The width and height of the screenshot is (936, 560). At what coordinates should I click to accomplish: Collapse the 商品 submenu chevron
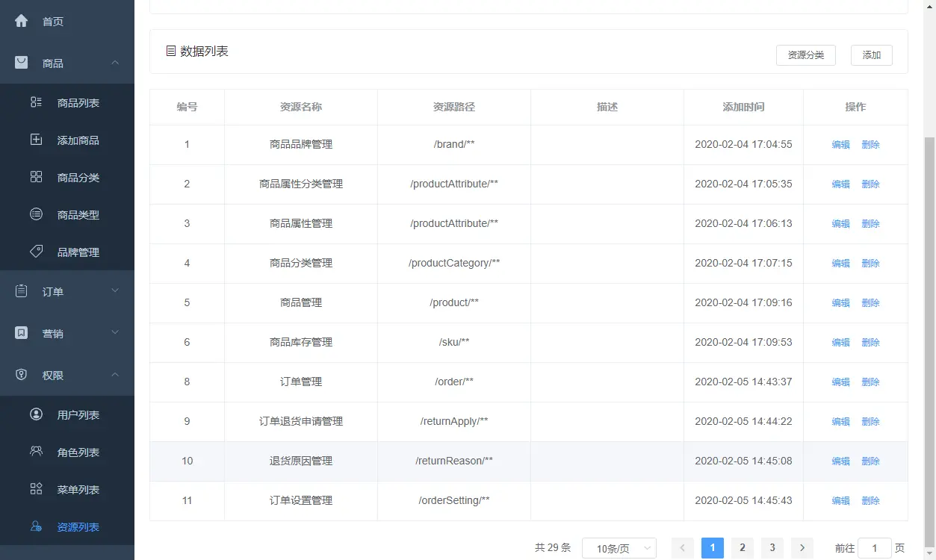click(x=115, y=63)
